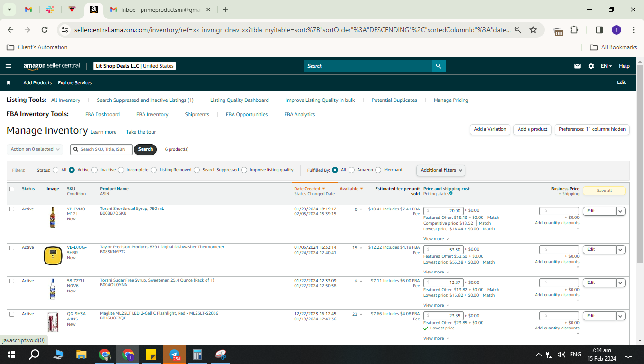Open Listing Quality Dashboard

click(240, 100)
